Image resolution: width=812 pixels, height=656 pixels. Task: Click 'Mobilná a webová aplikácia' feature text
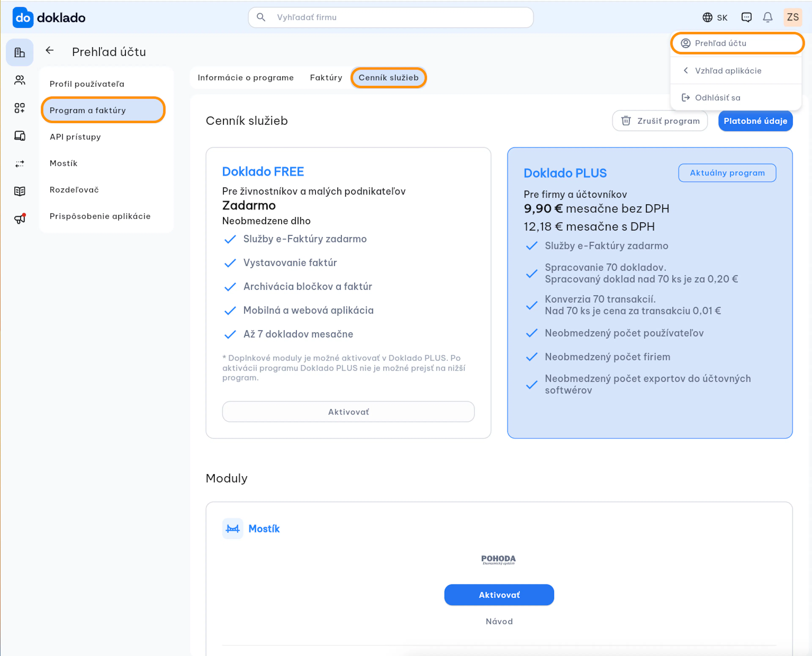(309, 310)
